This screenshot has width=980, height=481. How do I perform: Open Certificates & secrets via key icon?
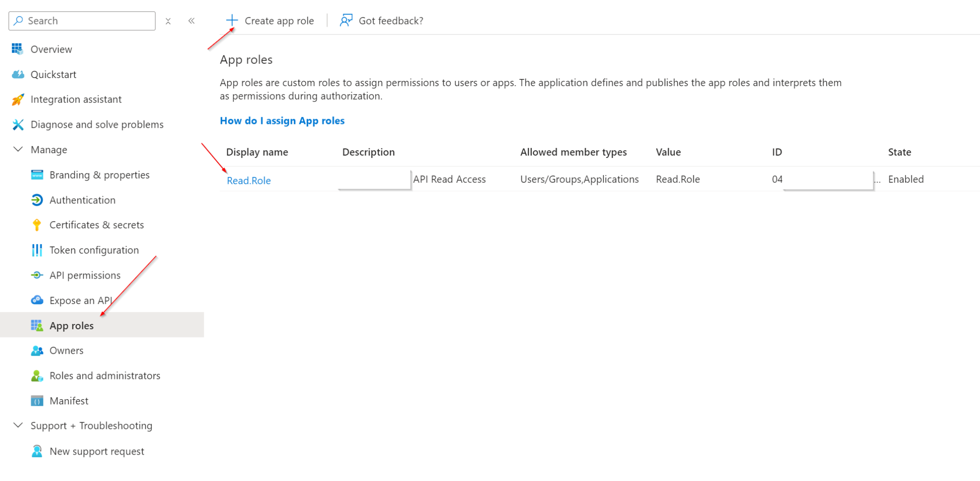[37, 224]
